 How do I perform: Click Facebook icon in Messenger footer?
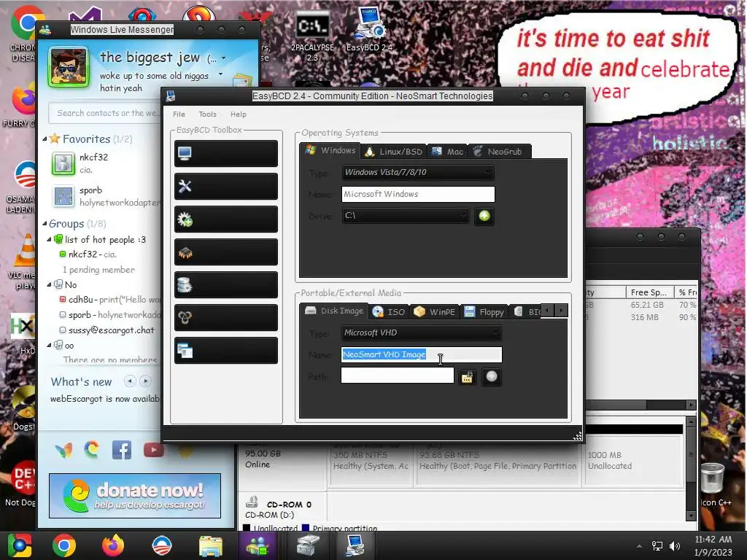[122, 449]
